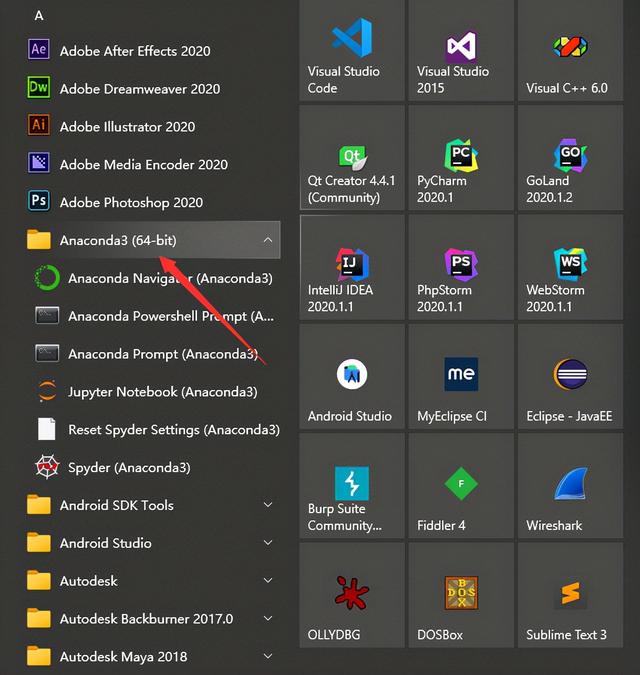
Task: Click the letter A section header
Action: (x=39, y=15)
